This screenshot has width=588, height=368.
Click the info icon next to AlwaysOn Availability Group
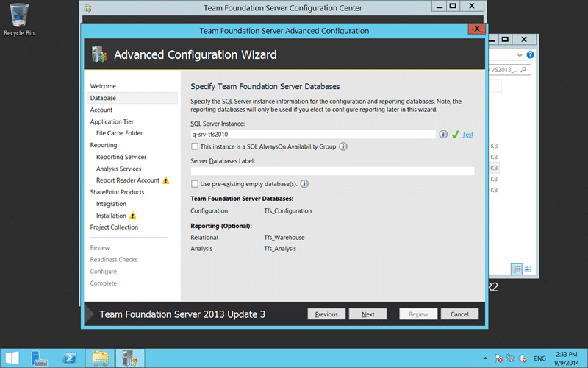(x=343, y=146)
